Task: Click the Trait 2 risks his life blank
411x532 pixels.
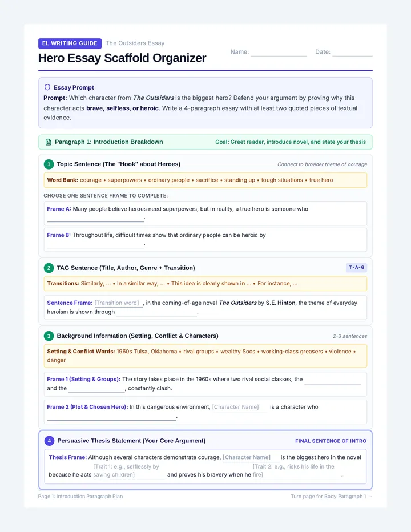Action: click(297, 471)
